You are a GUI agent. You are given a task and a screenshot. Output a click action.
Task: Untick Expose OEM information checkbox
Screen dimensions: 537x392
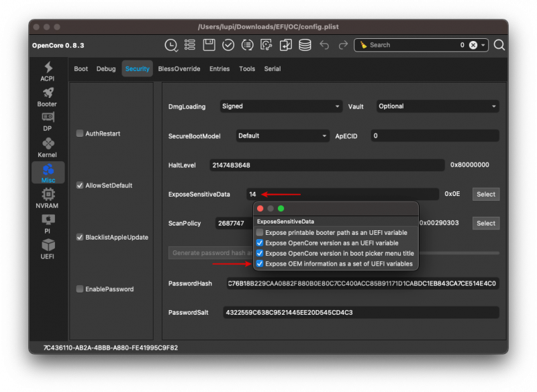[x=260, y=264]
